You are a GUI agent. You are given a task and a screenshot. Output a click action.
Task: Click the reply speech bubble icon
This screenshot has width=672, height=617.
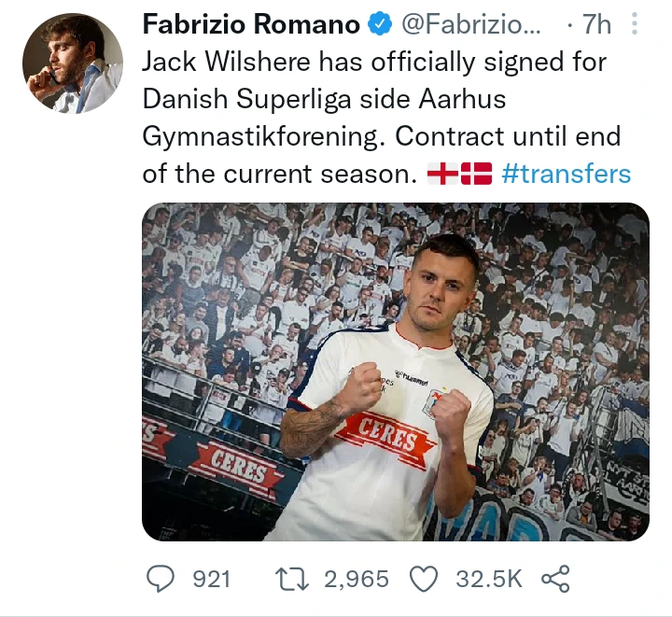(161, 579)
